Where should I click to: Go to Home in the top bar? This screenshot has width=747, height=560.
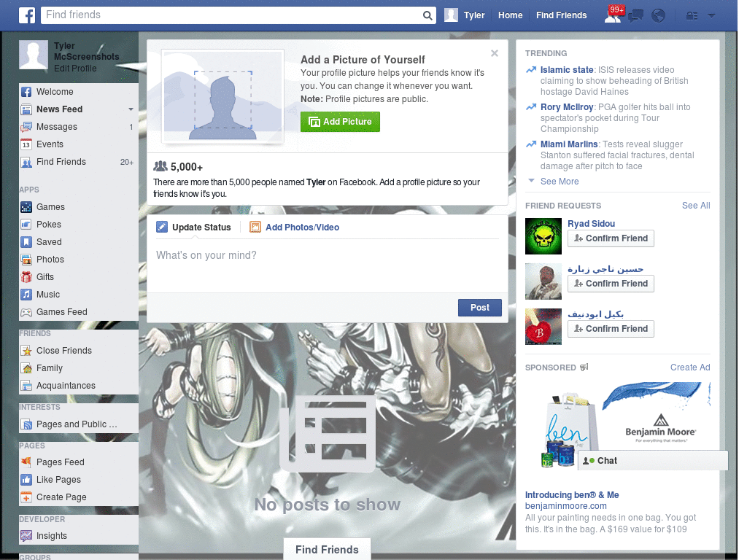[510, 15]
